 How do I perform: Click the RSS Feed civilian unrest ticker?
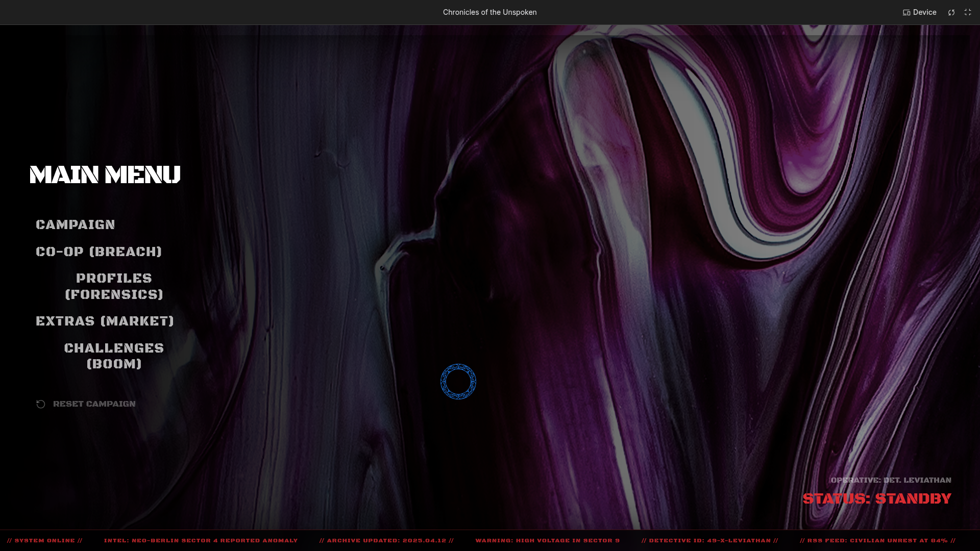877,541
